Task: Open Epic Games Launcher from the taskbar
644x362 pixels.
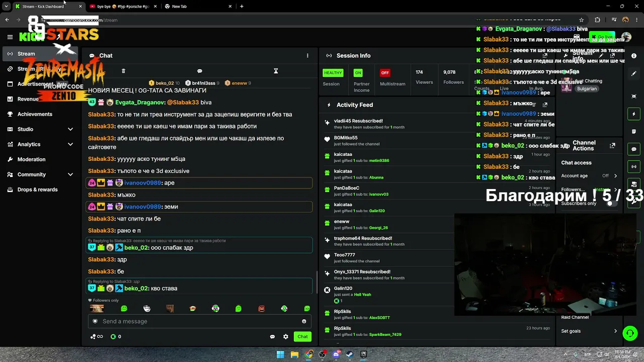Action: tap(364, 354)
